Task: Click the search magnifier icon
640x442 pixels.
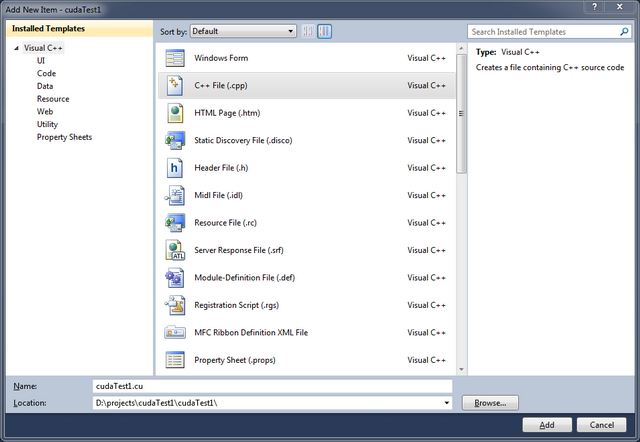Action: [624, 31]
